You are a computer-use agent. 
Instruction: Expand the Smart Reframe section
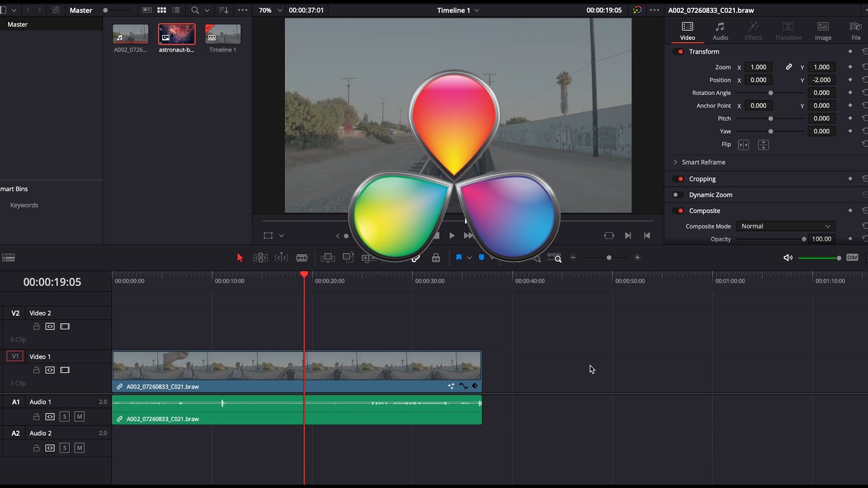coord(675,162)
